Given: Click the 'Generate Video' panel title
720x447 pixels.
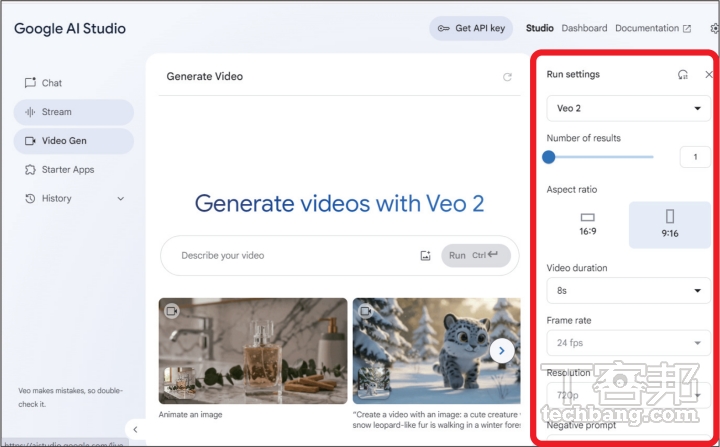Looking at the screenshot, I should [x=205, y=76].
